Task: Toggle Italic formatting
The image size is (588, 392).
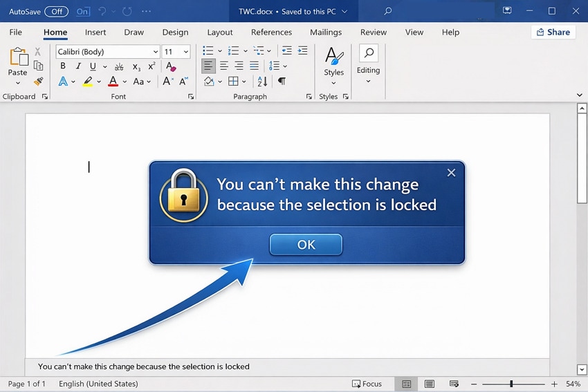Action: click(x=78, y=66)
